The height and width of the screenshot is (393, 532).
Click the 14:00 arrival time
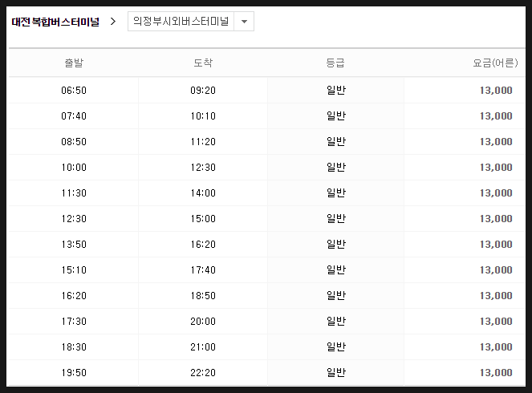pyautogui.click(x=203, y=193)
